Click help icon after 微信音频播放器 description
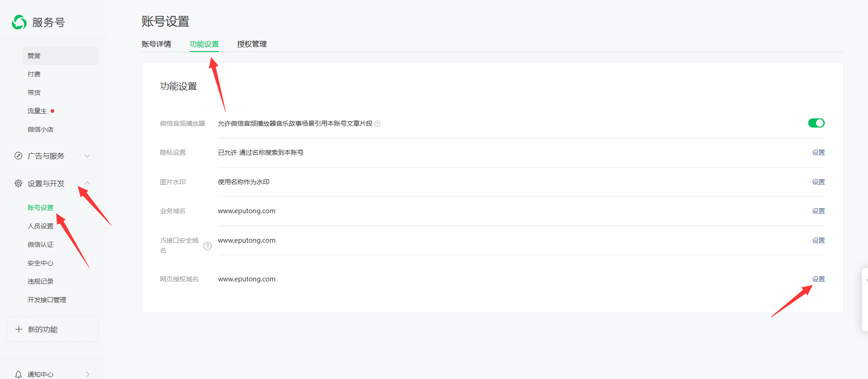The image size is (868, 379). (x=378, y=124)
